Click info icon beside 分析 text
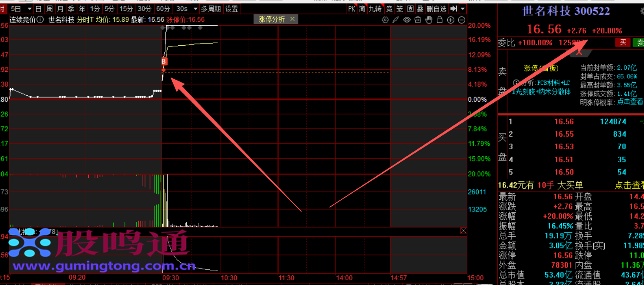 click(x=516, y=83)
